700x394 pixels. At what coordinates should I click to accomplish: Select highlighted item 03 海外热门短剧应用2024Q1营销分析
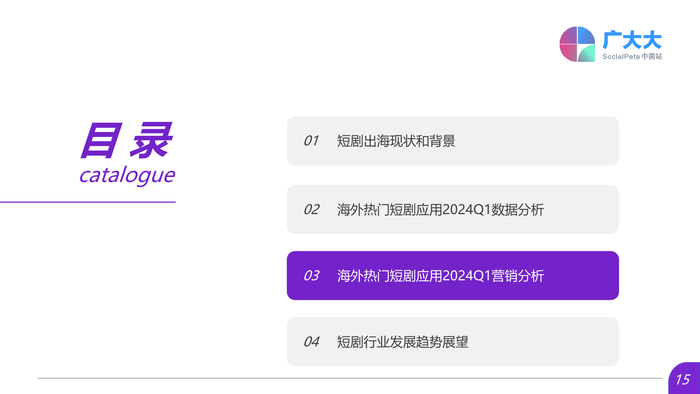[453, 275]
